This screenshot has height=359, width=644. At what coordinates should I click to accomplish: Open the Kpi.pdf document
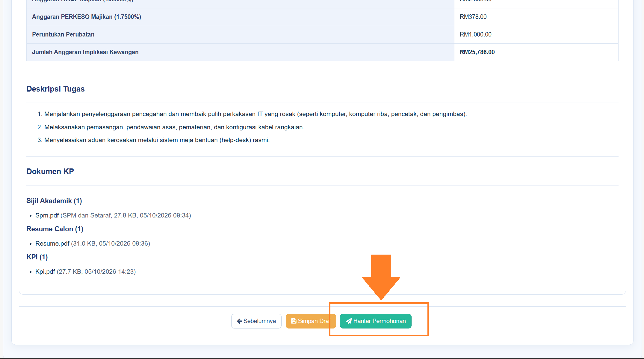pos(45,272)
